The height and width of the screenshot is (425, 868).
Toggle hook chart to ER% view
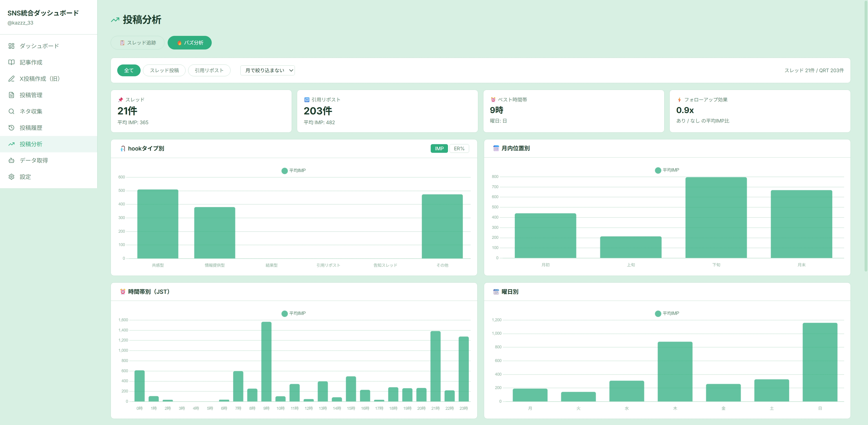(459, 148)
